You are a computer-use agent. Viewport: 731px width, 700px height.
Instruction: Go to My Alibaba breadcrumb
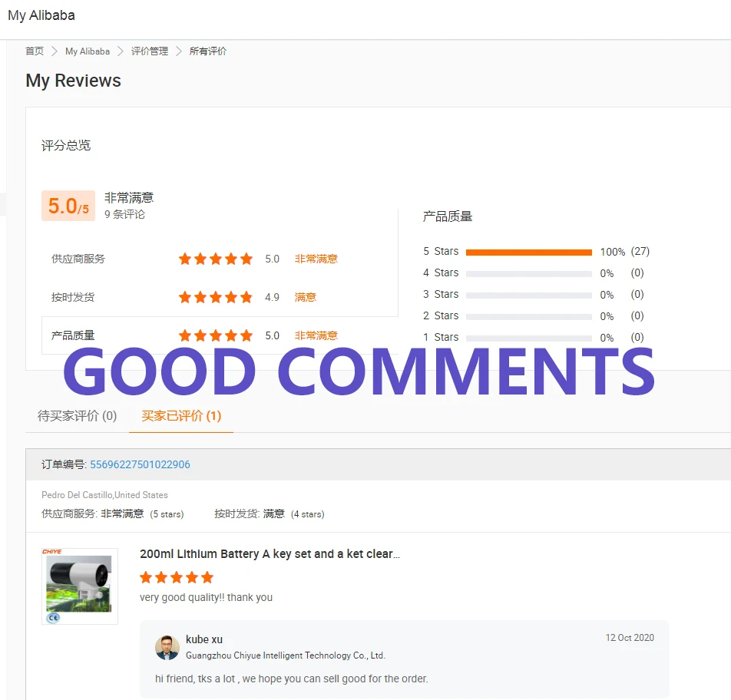pos(88,51)
